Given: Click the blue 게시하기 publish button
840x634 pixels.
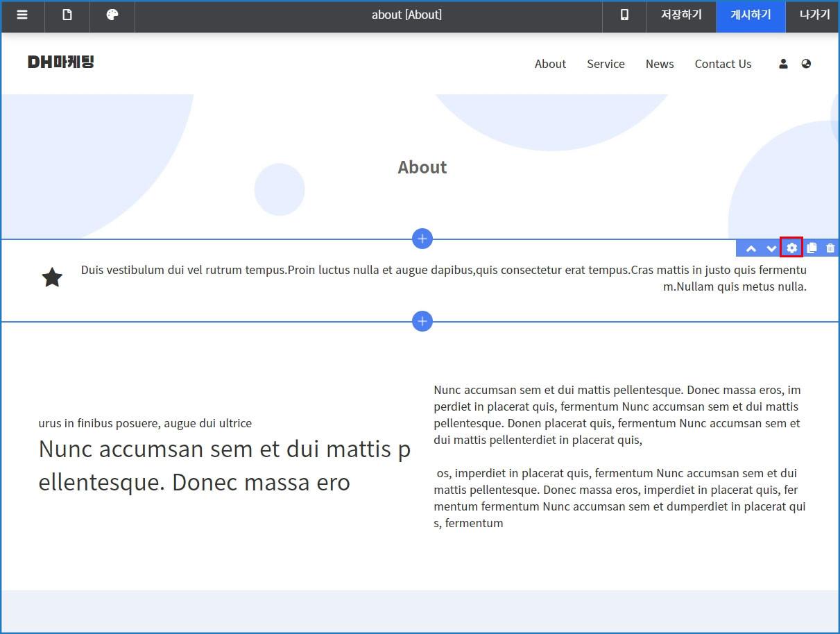Looking at the screenshot, I should click(x=751, y=15).
